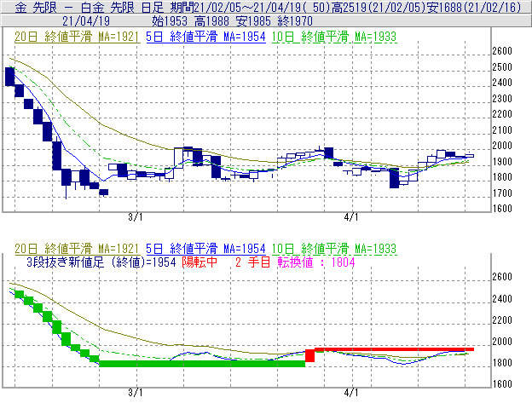Screen dimensions: 532x403
Task: Click the 4/1 date label under the upper chart
Action: 351,217
